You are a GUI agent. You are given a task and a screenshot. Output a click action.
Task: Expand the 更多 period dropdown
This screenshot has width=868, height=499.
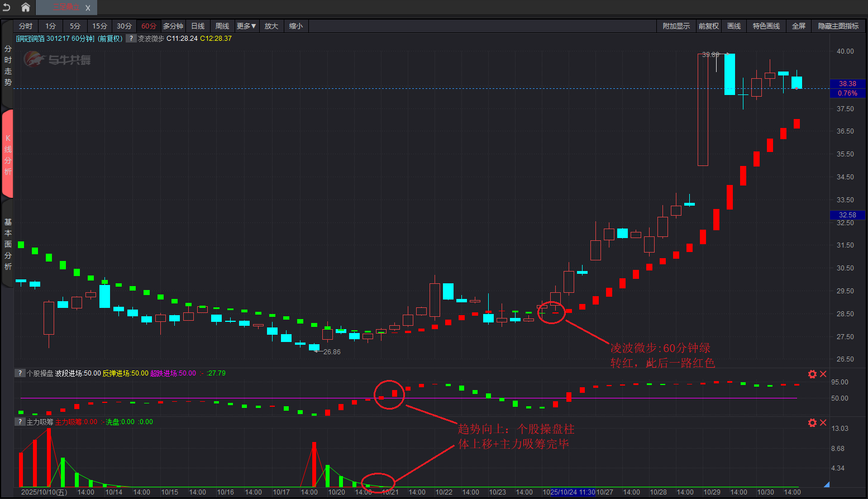click(246, 26)
